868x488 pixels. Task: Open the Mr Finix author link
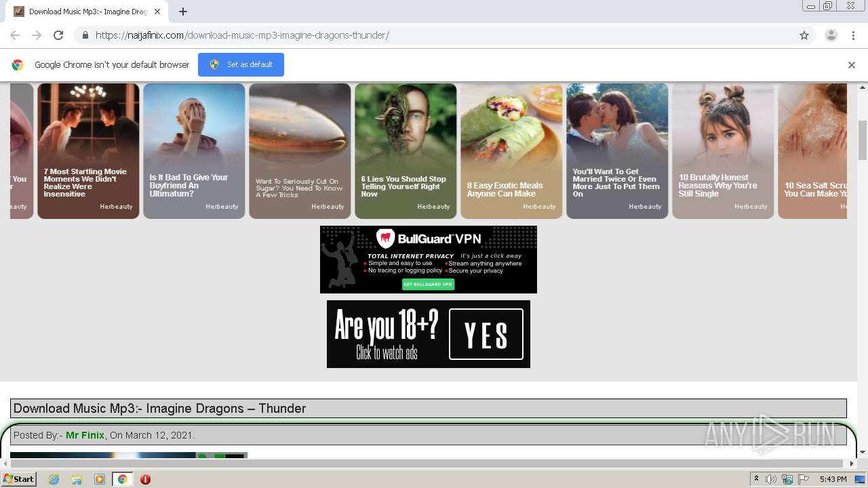point(85,435)
